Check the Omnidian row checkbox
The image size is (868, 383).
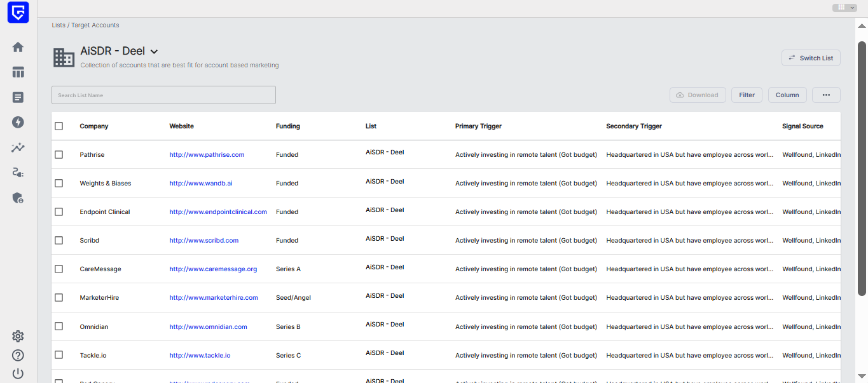[59, 326]
